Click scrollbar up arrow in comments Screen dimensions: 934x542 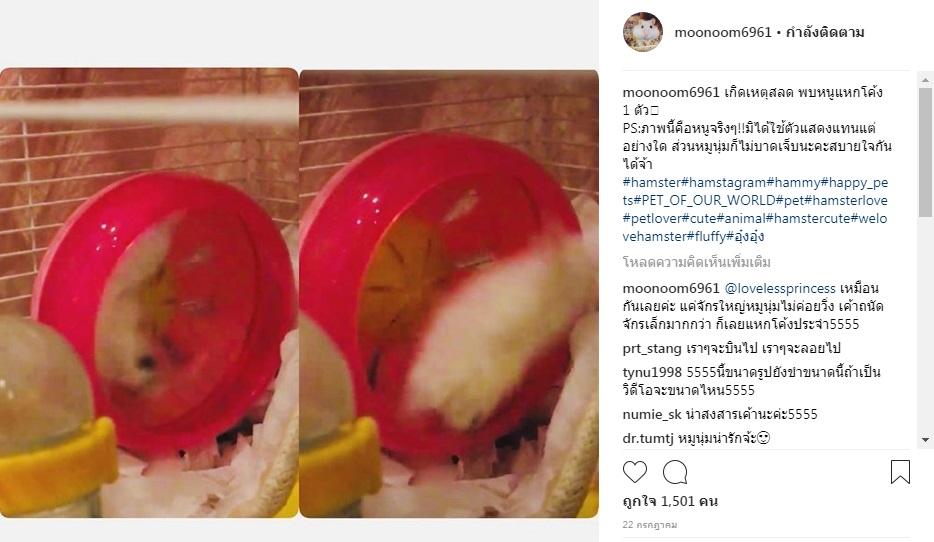pyautogui.click(x=925, y=79)
